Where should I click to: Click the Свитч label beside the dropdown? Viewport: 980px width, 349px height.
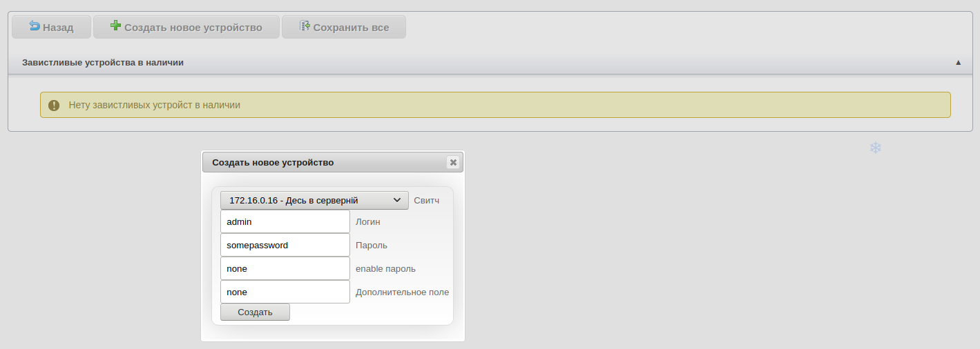[x=426, y=200]
